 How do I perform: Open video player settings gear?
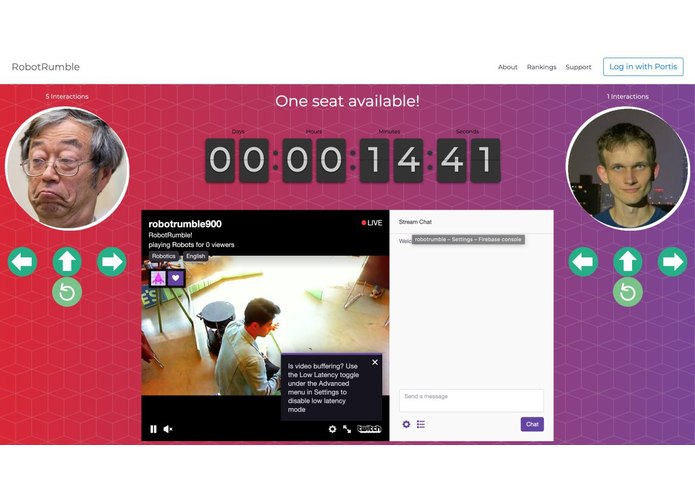coord(332,429)
